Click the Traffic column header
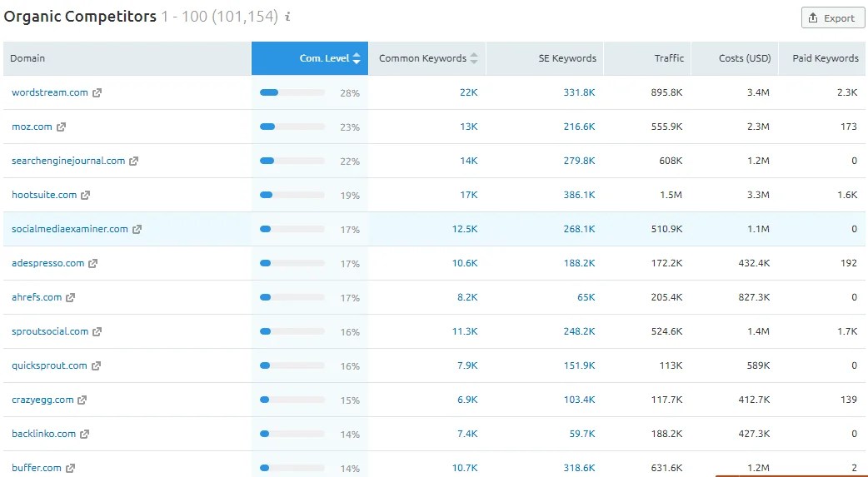The height and width of the screenshot is (477, 868). (x=648, y=58)
